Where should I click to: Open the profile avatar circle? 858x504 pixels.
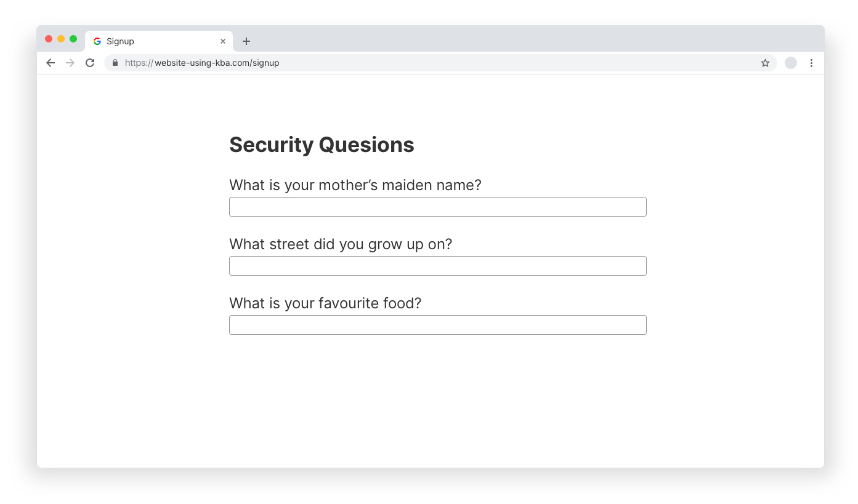[791, 63]
